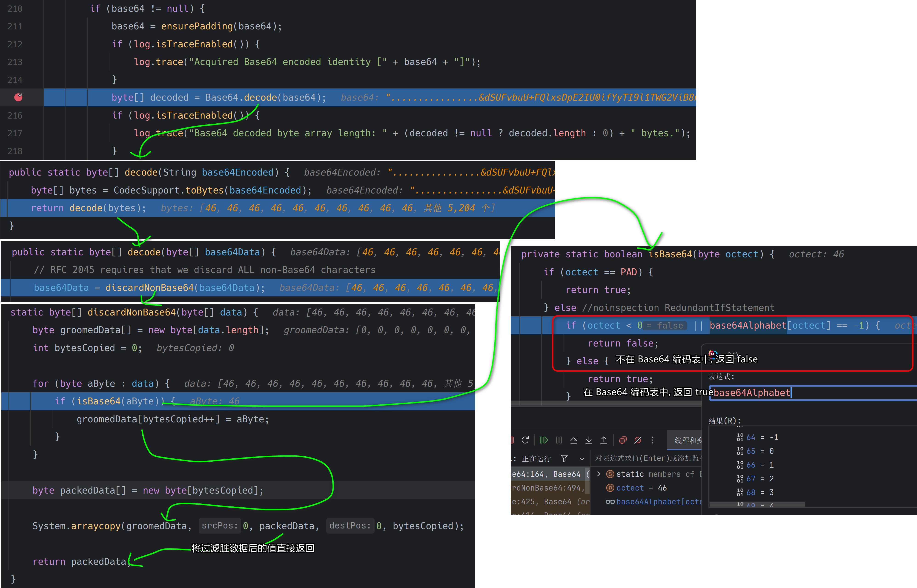Select stack frame Base64:164
This screenshot has width=917, height=588.
pyautogui.click(x=550, y=474)
